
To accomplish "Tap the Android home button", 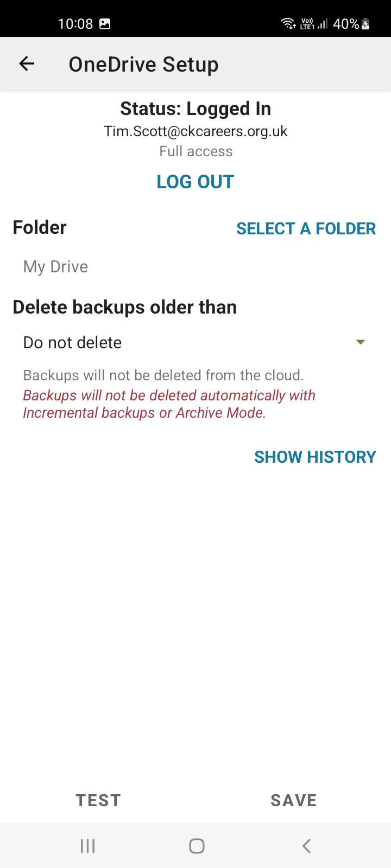I will click(x=197, y=846).
